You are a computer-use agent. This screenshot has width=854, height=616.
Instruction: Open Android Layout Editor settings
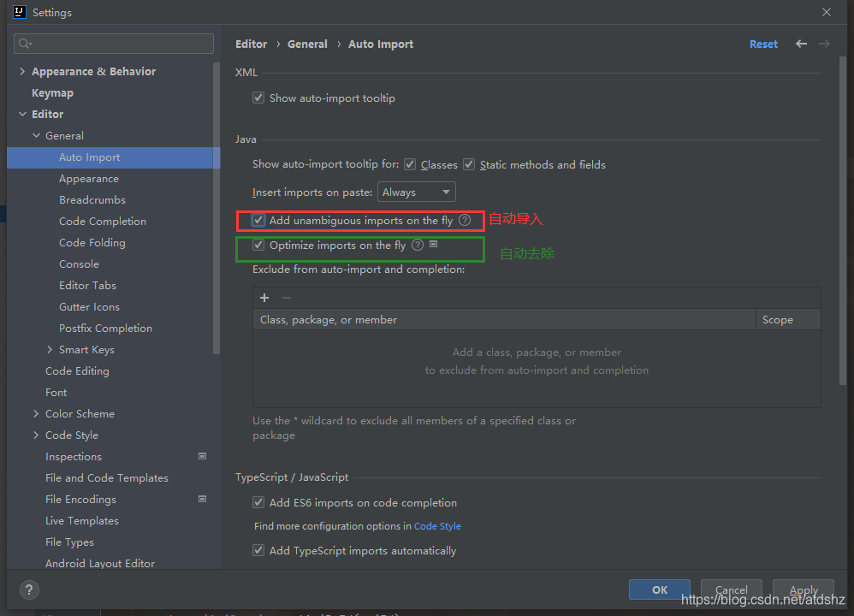tap(99, 563)
